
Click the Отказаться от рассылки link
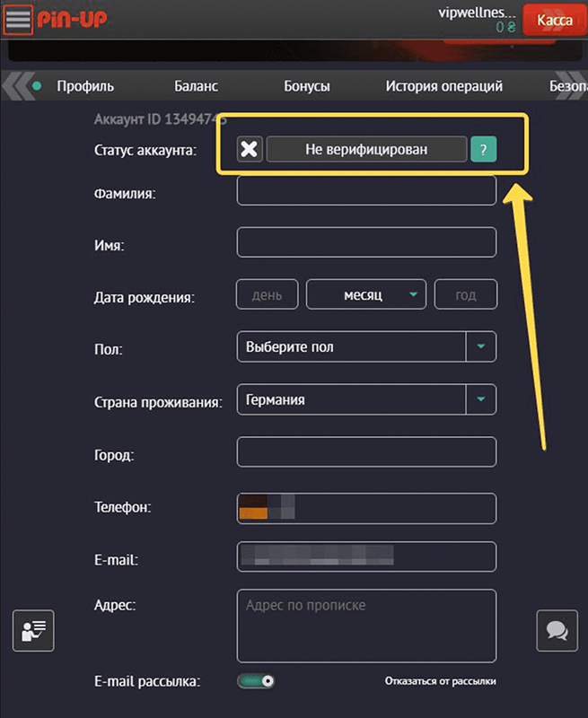[440, 681]
